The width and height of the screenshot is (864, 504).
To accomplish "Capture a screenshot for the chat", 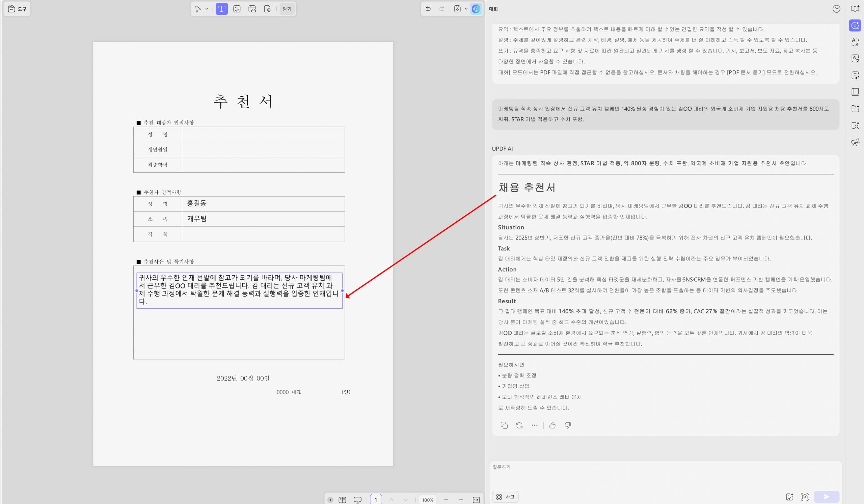I will click(805, 497).
